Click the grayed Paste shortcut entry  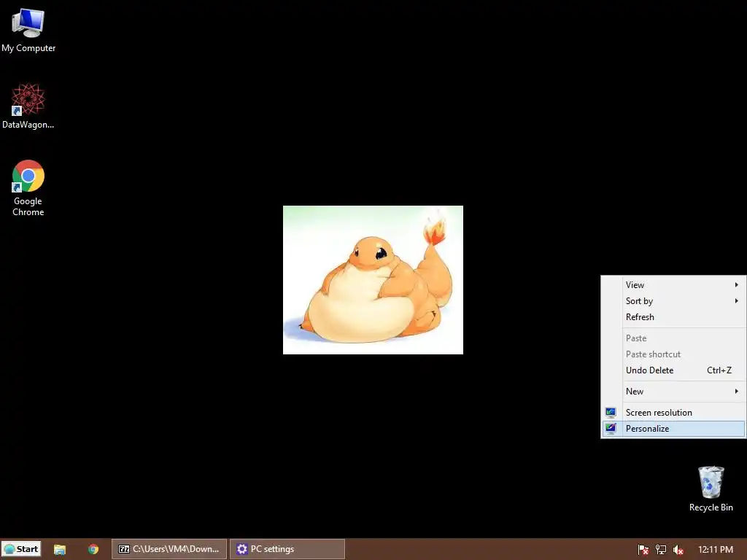(x=673, y=354)
